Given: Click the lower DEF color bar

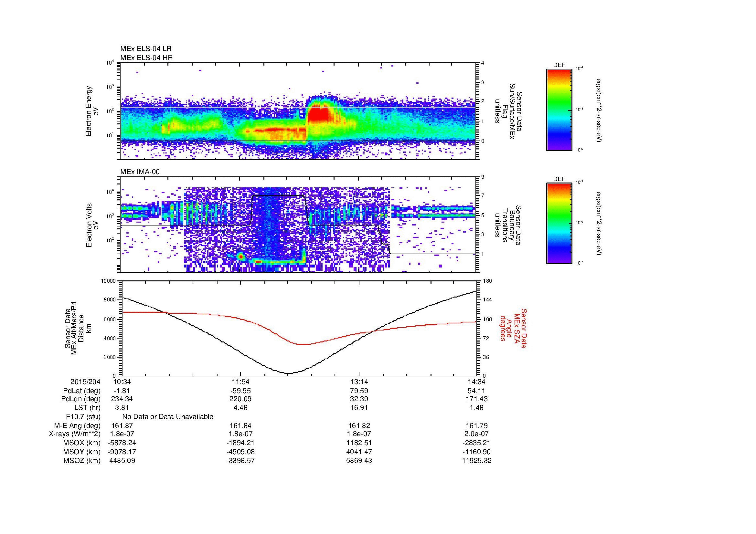Looking at the screenshot, I should coord(559,224).
